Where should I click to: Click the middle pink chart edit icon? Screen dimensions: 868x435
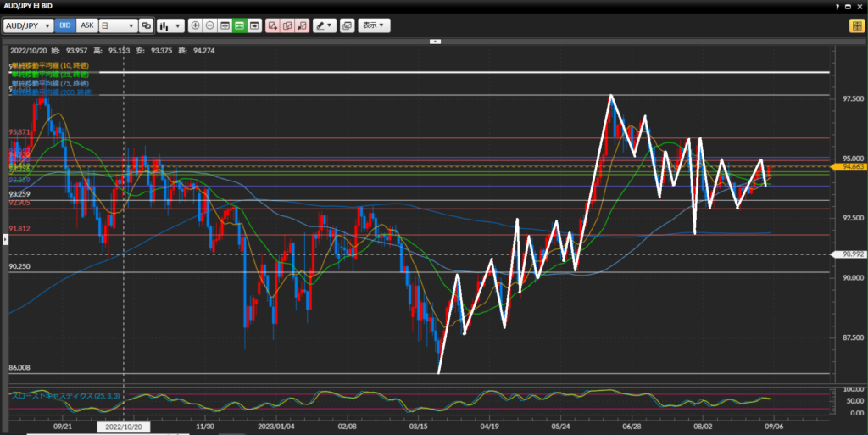coord(287,25)
